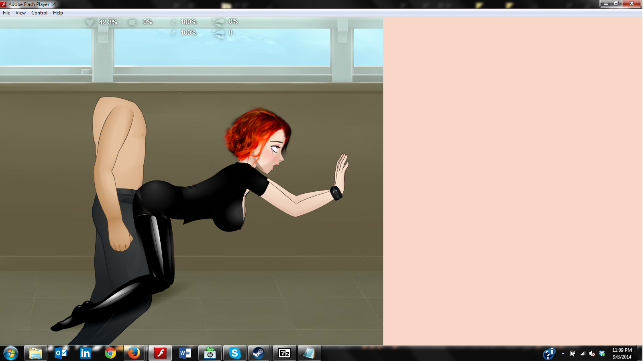Launch Outlook from the taskbar
The image size is (644, 361).
[61, 353]
